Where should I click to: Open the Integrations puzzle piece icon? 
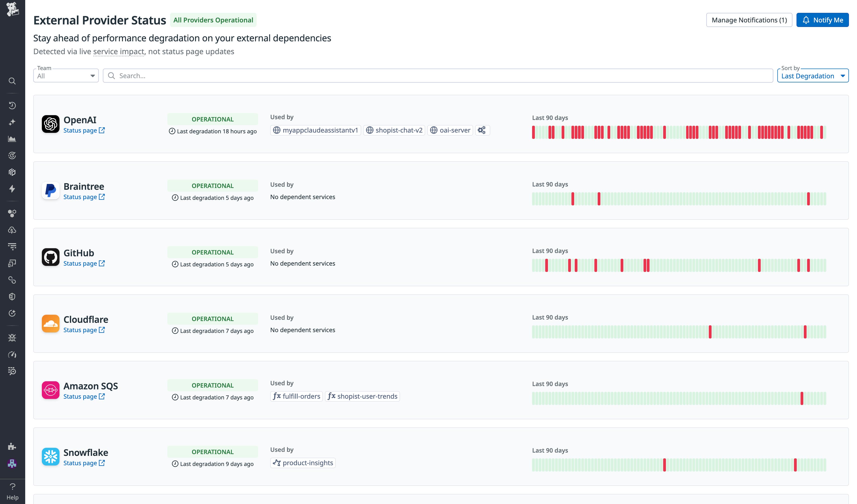12,446
